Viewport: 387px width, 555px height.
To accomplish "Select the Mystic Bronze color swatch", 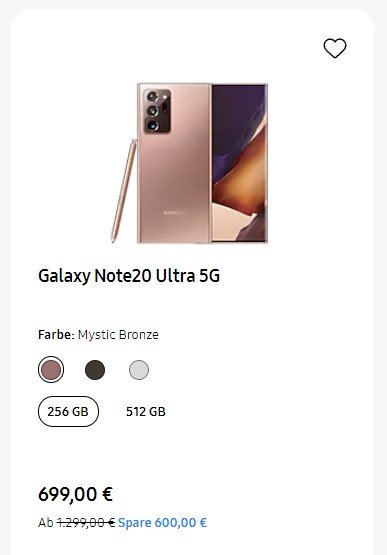I will tap(51, 370).
